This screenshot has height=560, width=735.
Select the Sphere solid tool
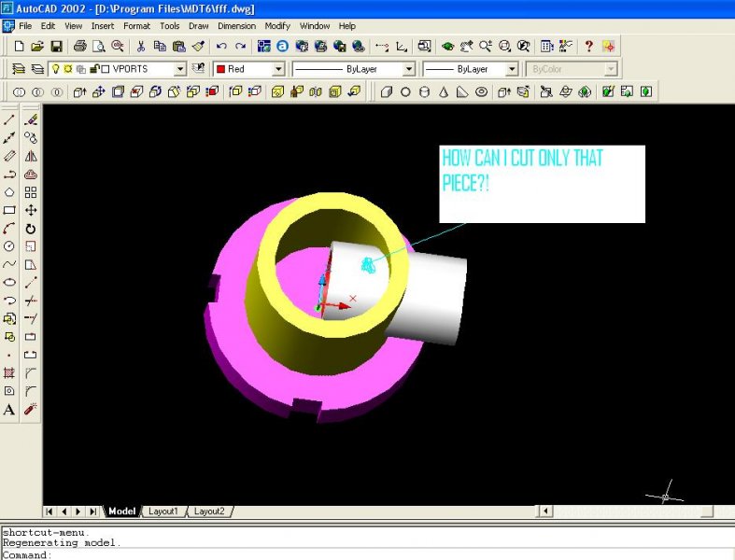pyautogui.click(x=405, y=92)
